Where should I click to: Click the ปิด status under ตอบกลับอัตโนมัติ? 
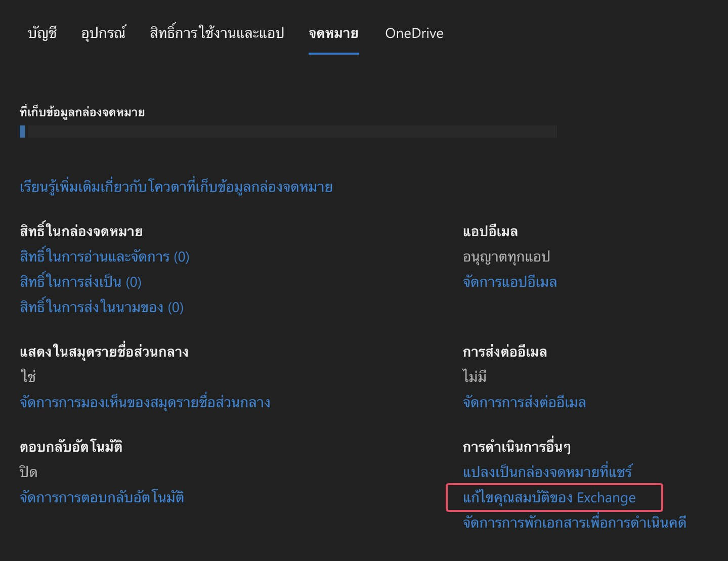28,472
